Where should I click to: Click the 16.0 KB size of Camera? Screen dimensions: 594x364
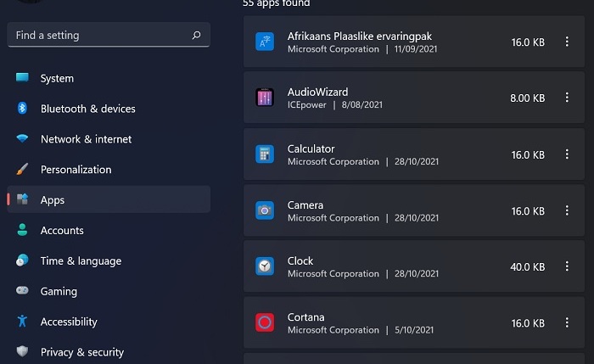(x=528, y=210)
